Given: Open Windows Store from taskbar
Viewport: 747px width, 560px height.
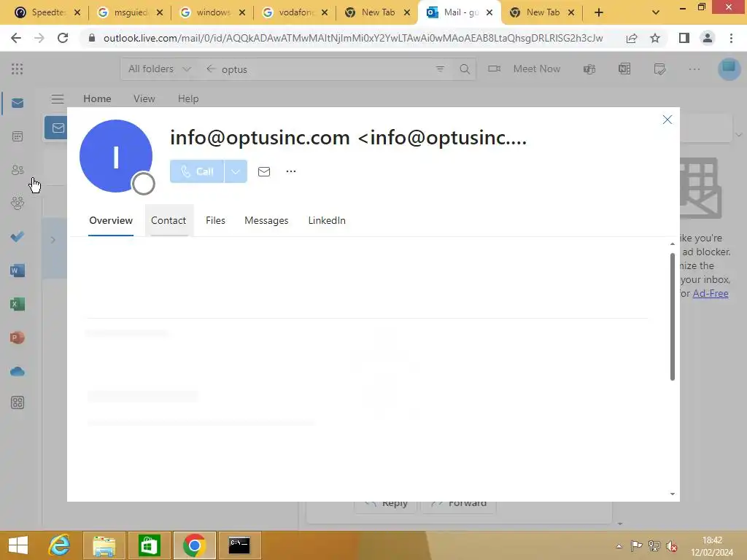Looking at the screenshot, I should pyautogui.click(x=149, y=545).
